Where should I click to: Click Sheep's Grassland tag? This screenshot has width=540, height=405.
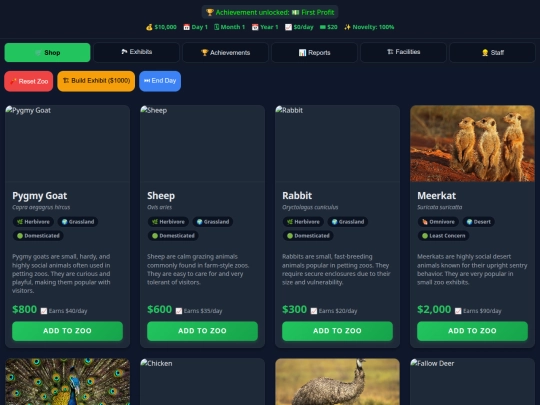[213, 222]
